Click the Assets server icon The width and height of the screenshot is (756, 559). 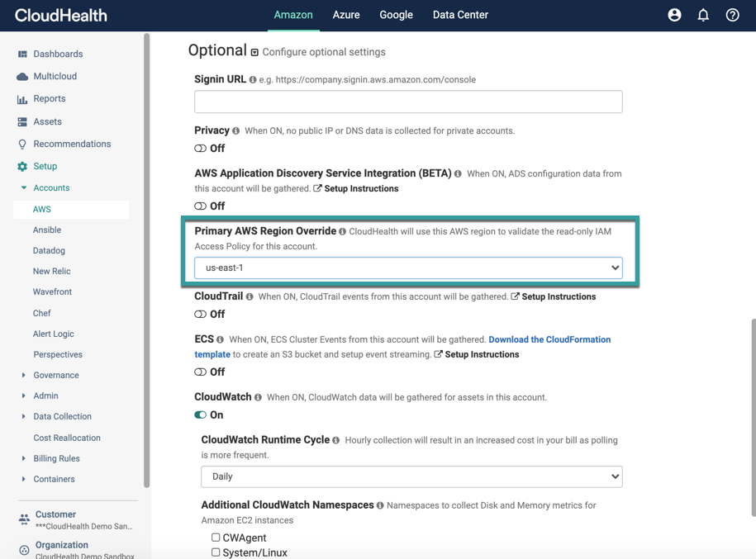coord(22,122)
